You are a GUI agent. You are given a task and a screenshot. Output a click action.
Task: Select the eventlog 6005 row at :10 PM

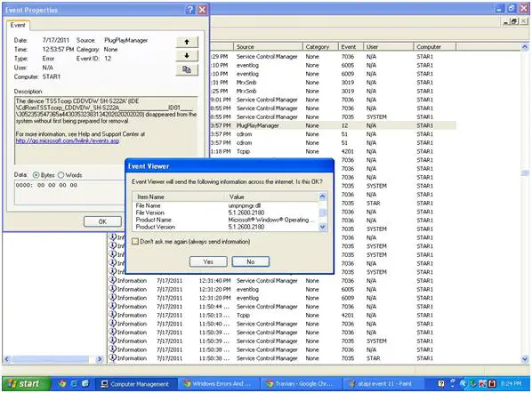point(333,65)
